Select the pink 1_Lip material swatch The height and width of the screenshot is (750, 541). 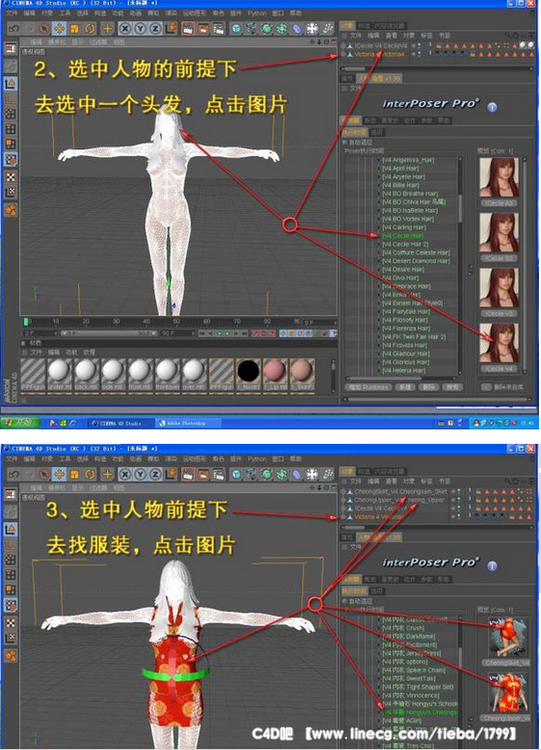[x=275, y=373]
